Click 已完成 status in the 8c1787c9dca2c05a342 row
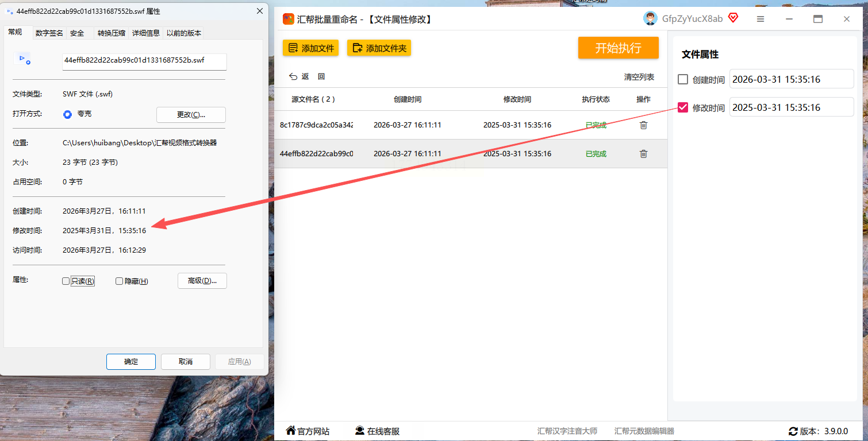The image size is (868, 441). (x=596, y=125)
